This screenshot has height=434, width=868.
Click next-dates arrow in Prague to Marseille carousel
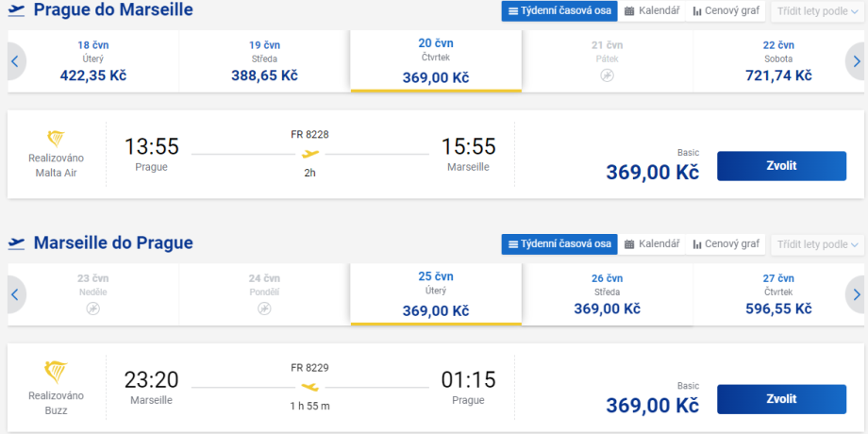[x=855, y=61]
